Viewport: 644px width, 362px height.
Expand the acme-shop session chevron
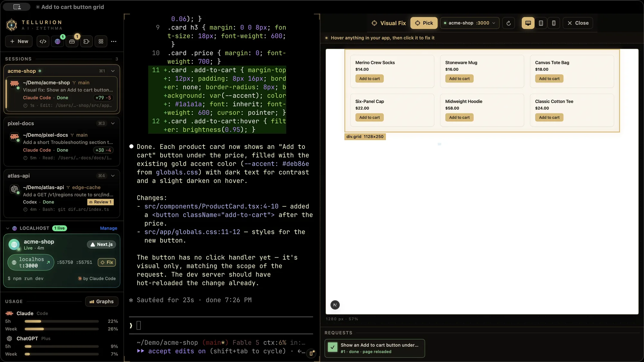tap(113, 71)
